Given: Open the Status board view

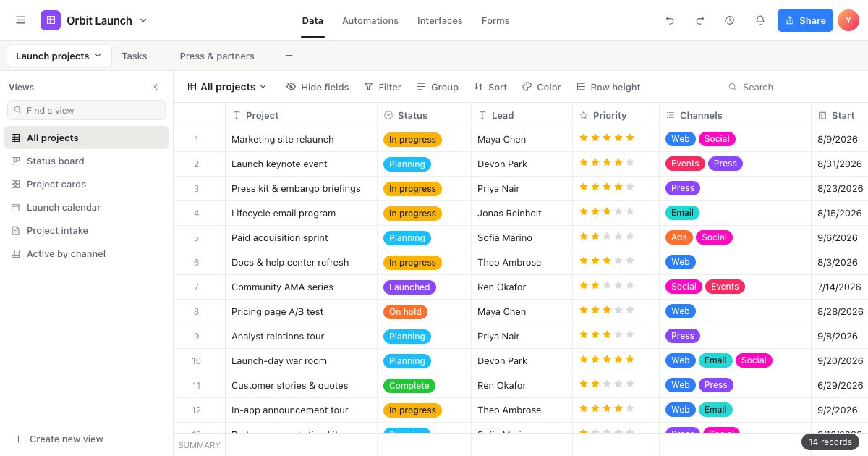Looking at the screenshot, I should pyautogui.click(x=86, y=161).
